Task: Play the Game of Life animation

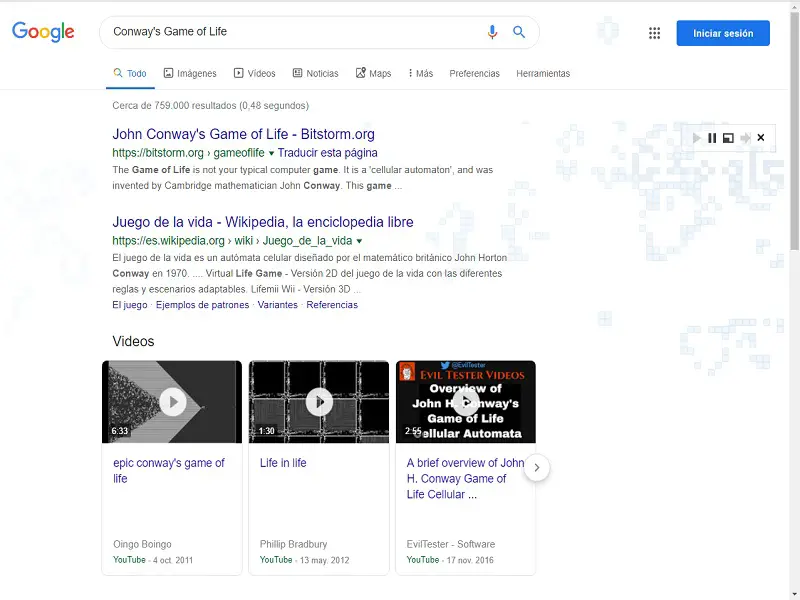Action: click(x=696, y=138)
